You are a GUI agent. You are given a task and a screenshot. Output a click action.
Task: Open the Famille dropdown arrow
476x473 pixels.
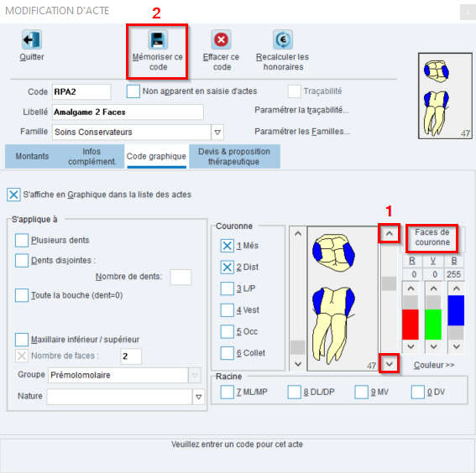217,133
